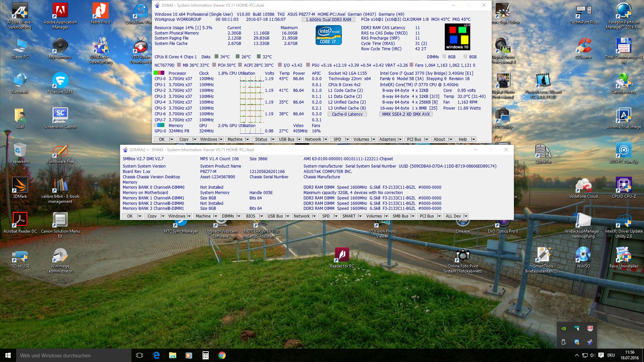Open Google Chrome from the taskbar
Screen dimensions: 644x362
click(222, 355)
